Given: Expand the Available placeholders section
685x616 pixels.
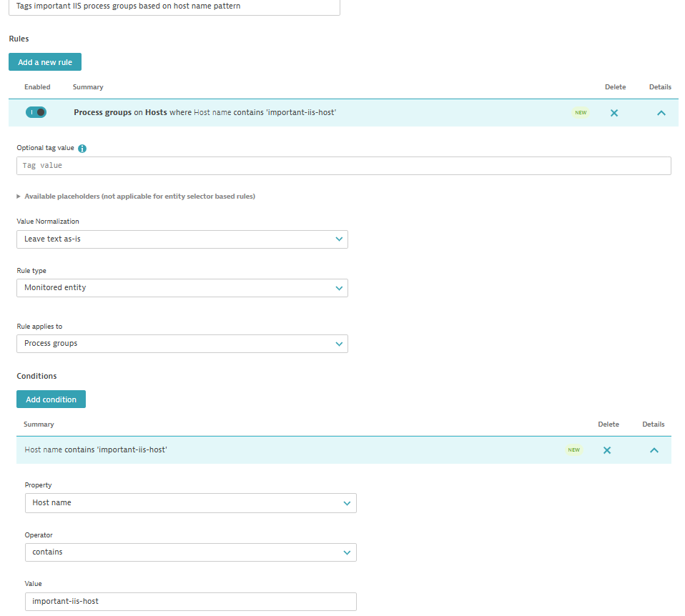Looking at the screenshot, I should tap(136, 197).
